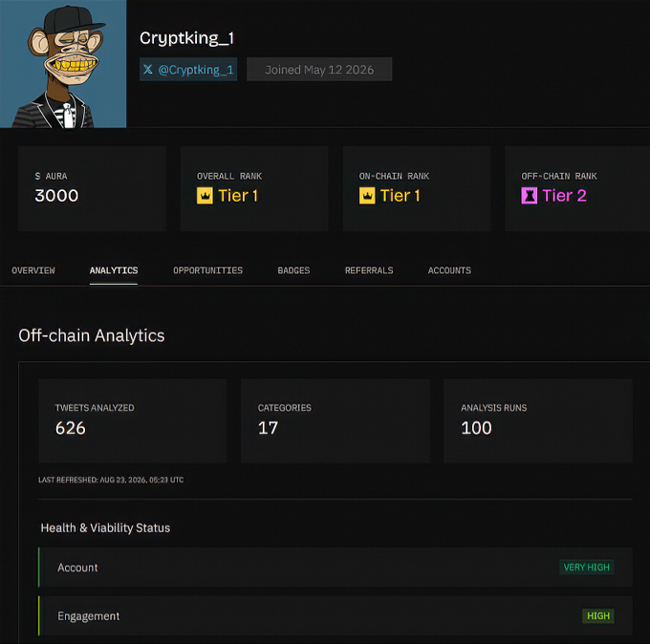
Task: Click the Last Refreshed timestamp text
Action: (111, 480)
